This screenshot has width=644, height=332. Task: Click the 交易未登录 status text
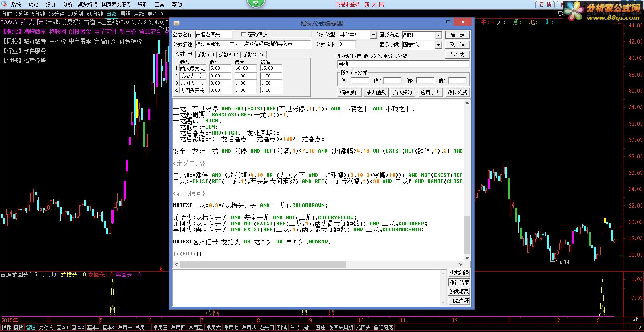pyautogui.click(x=347, y=4)
